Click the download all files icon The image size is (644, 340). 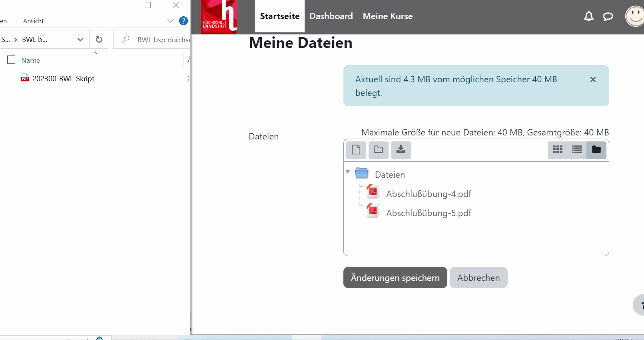[x=401, y=150]
